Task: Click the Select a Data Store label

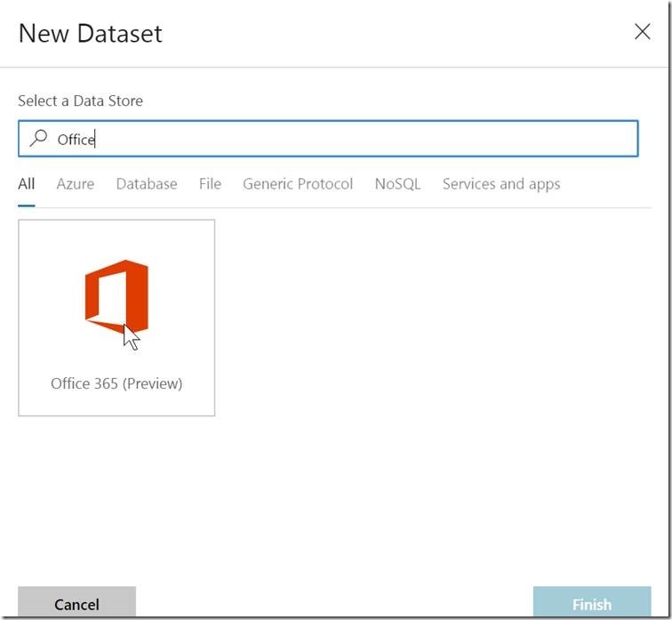Action: pos(81,101)
